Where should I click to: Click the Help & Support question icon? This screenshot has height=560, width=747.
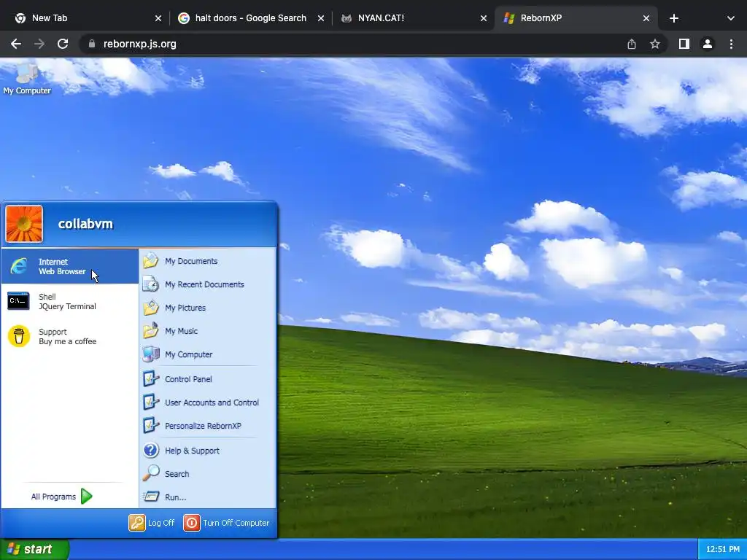click(151, 450)
